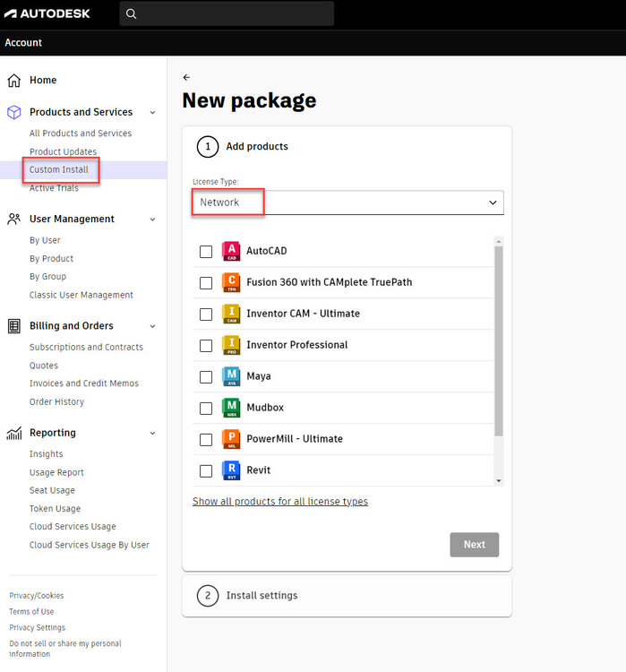Open Invoices and Credit Memos

[x=84, y=383]
